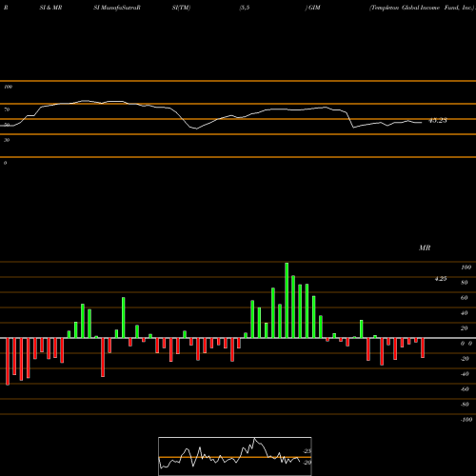Screen dimensions: 476x476
Task: Click the RSI value label 45.25
Action: (x=438, y=120)
